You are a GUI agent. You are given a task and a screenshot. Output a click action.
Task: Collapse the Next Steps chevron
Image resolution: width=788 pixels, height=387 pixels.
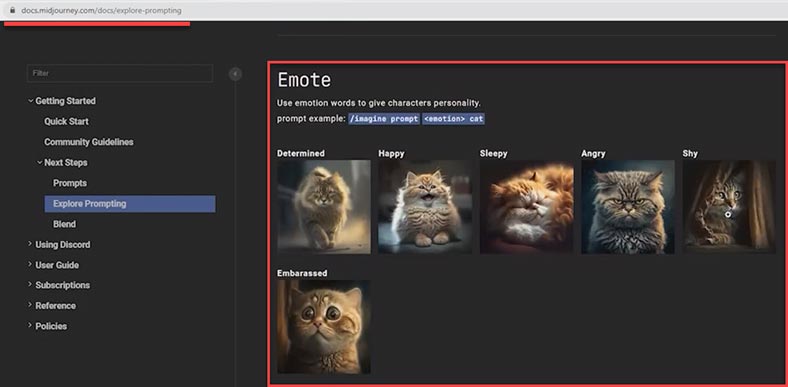coord(40,163)
